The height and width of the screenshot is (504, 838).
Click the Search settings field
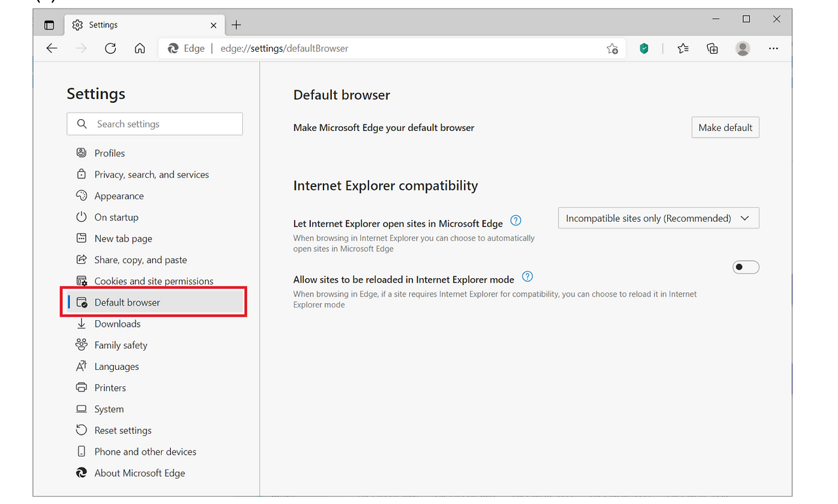[x=155, y=124]
